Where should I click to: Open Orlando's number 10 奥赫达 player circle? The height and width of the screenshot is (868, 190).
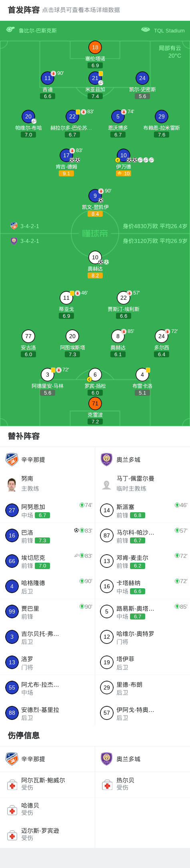95,257
